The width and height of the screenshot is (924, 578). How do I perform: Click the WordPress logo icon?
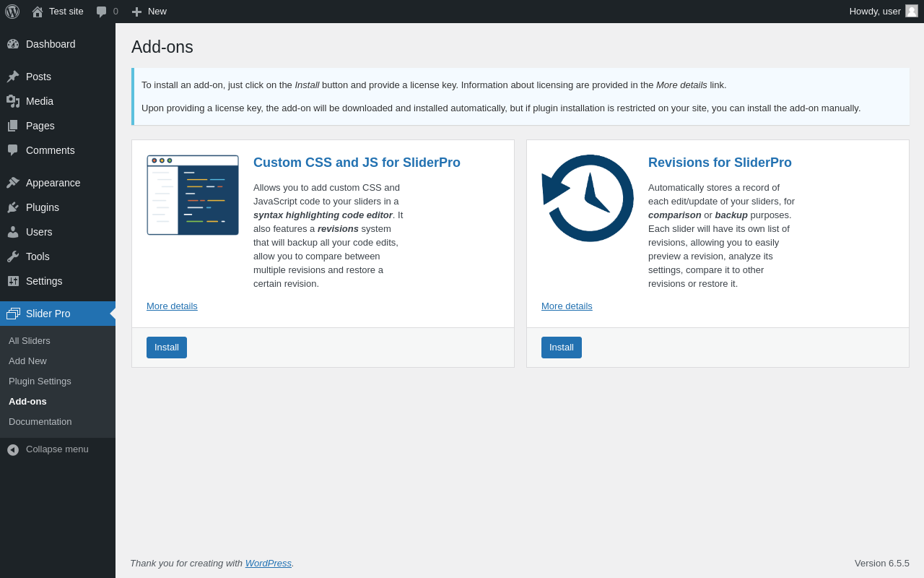tap(12, 12)
